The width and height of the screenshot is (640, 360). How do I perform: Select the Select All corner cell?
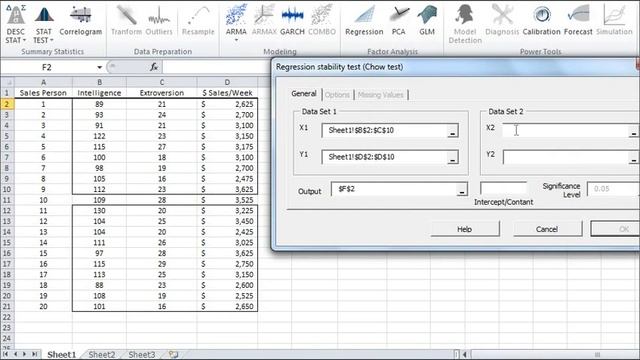click(x=7, y=82)
